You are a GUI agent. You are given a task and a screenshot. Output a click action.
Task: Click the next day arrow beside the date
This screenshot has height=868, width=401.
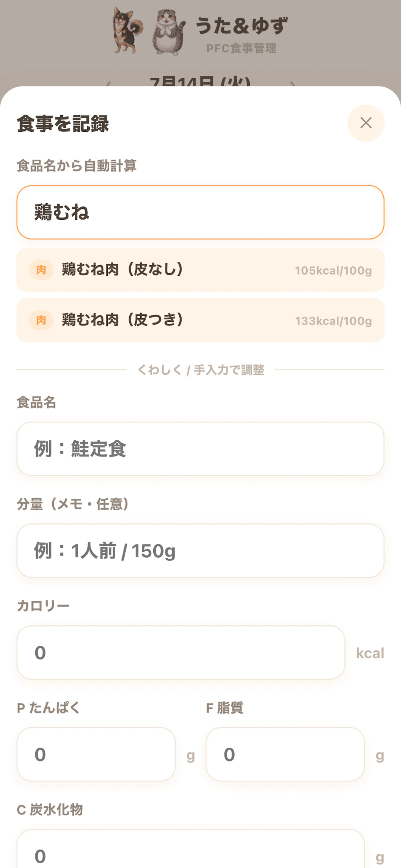[x=292, y=84]
